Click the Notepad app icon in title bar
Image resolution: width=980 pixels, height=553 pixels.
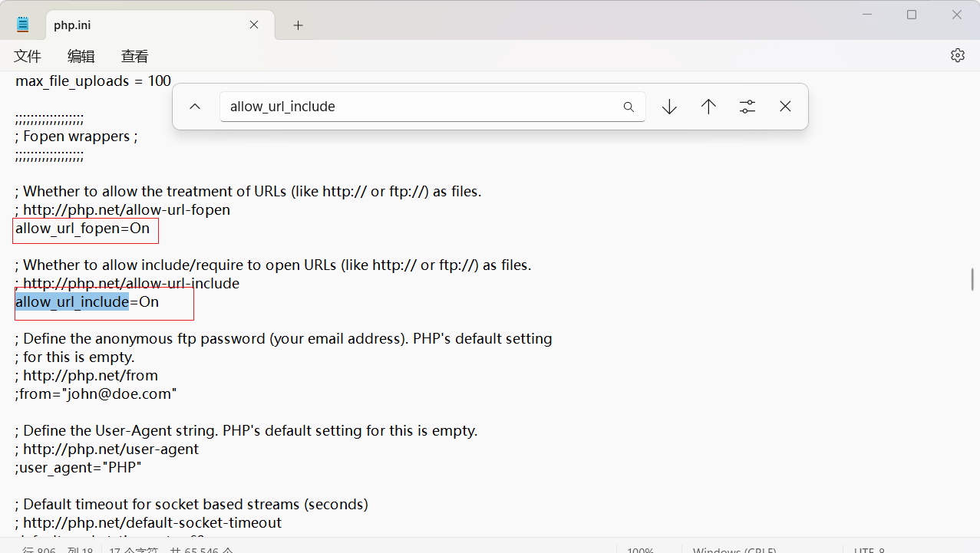pyautogui.click(x=23, y=25)
